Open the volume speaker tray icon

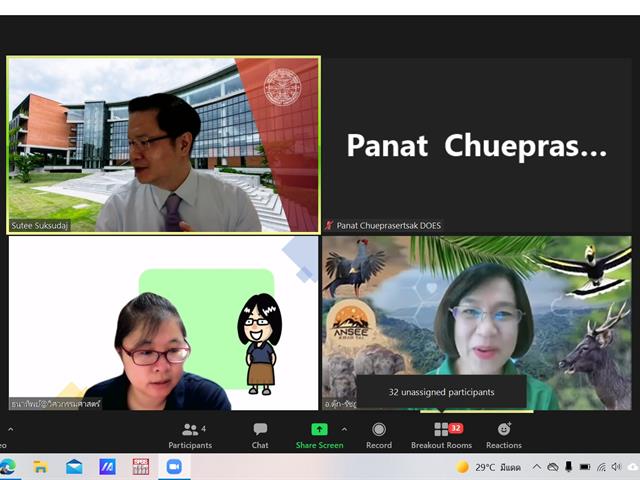(x=616, y=467)
